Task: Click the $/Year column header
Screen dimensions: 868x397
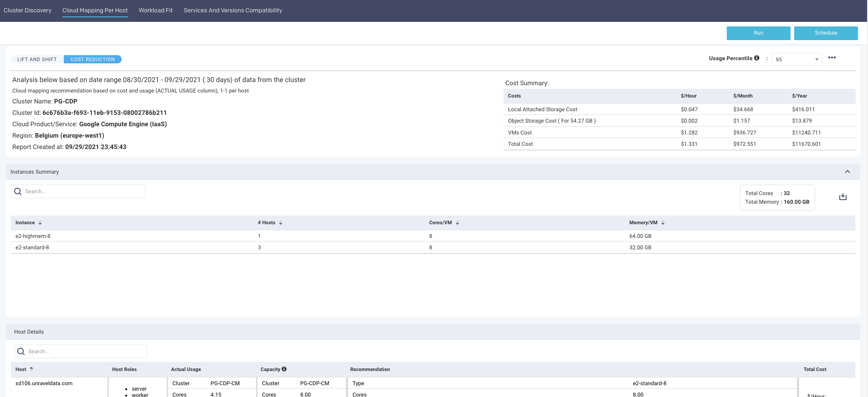Action: point(799,96)
